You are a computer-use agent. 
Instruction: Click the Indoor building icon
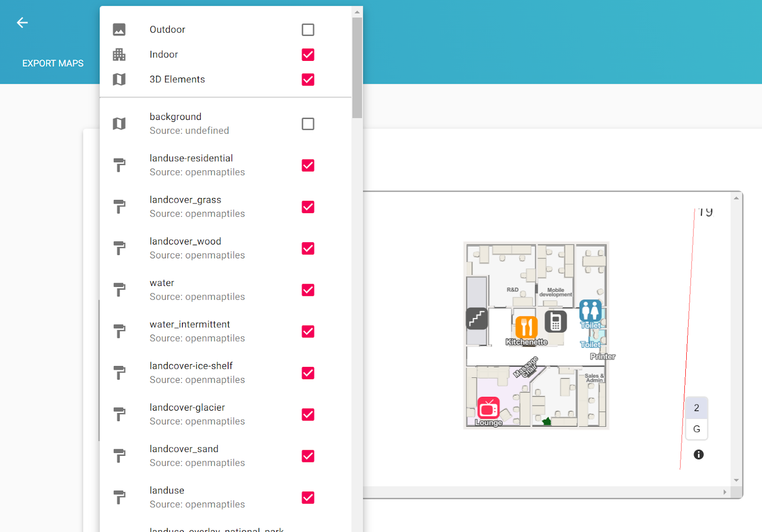120,54
